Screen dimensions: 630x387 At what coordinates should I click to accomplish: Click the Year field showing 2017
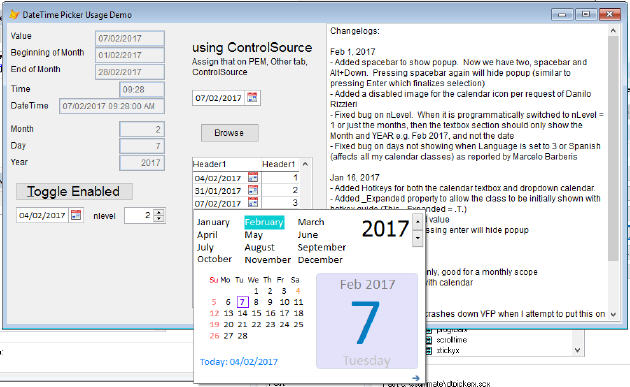point(142,163)
